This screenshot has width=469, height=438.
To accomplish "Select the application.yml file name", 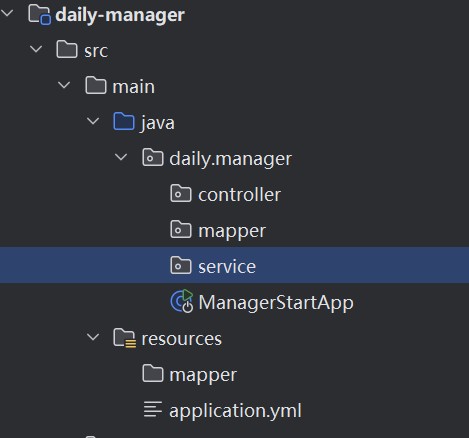I will [235, 411].
